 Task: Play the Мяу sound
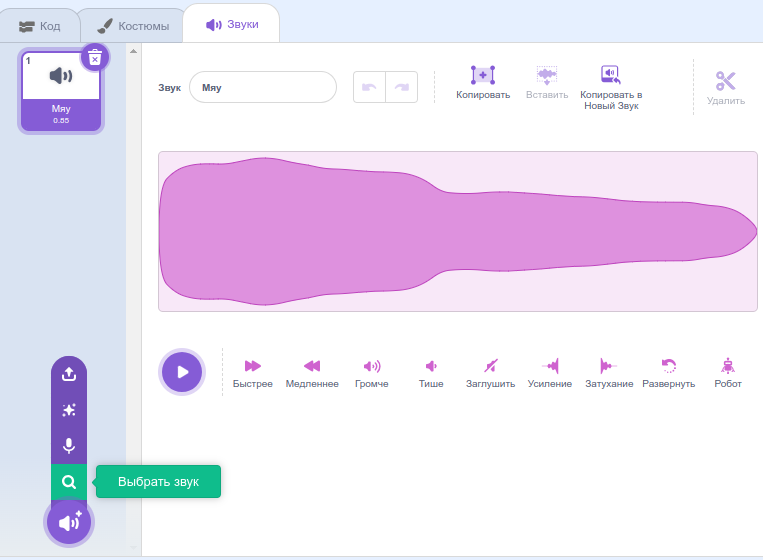point(182,372)
